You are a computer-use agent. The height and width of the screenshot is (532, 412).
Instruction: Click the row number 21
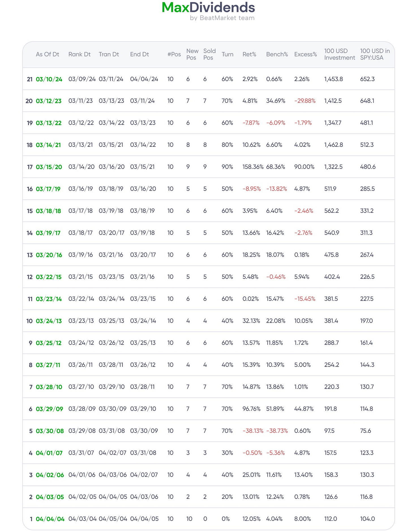[30, 79]
